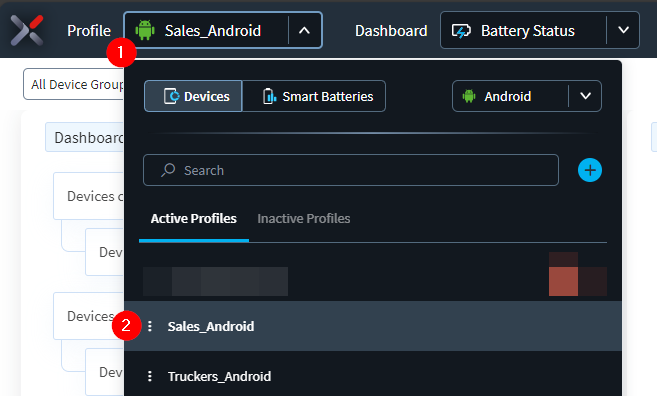
Task: Open the All Device Groups selector
Action: [74, 84]
